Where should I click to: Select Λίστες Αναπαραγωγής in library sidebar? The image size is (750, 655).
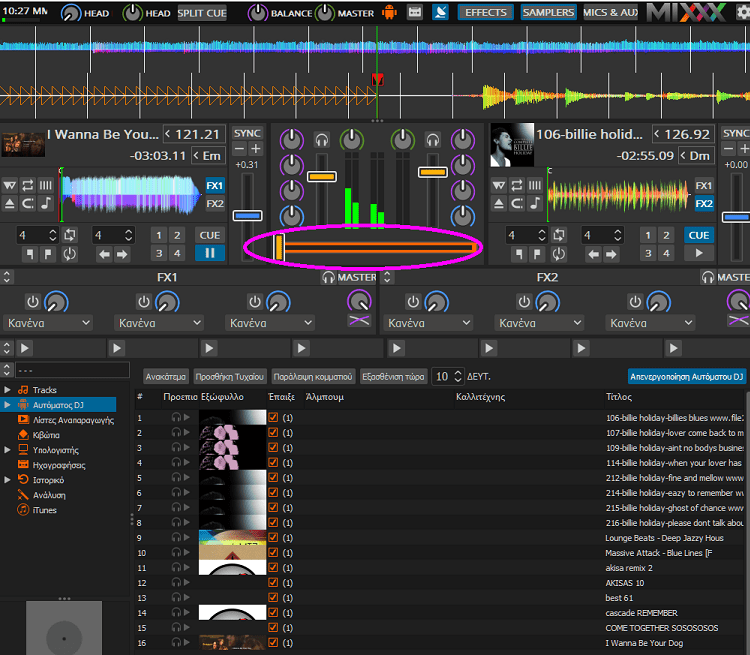coord(73,420)
